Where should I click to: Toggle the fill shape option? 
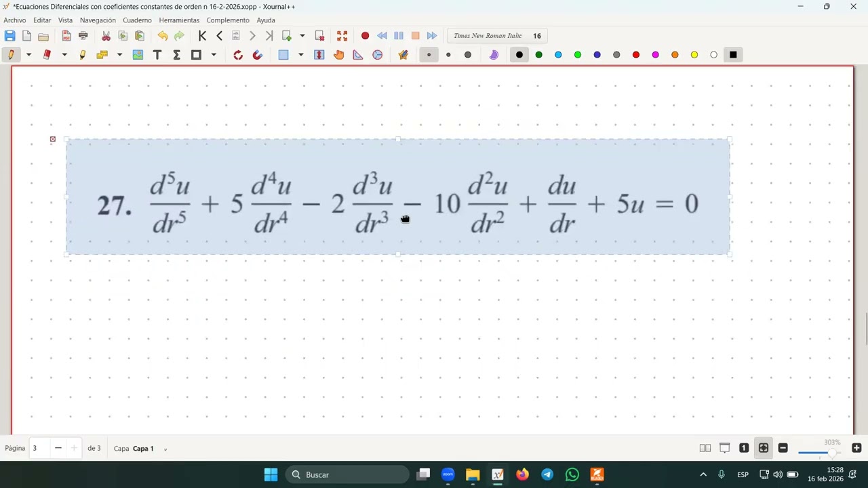pos(494,55)
